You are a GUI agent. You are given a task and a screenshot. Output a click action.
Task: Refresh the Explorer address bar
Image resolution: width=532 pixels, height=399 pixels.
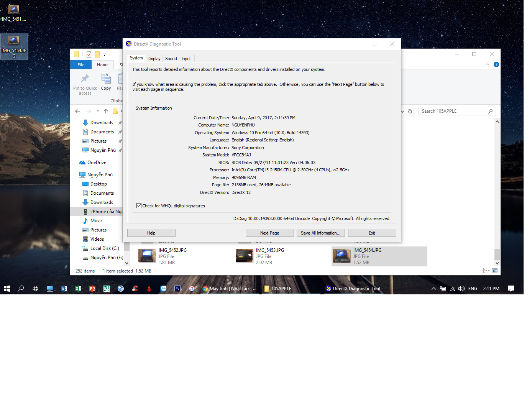click(x=410, y=111)
